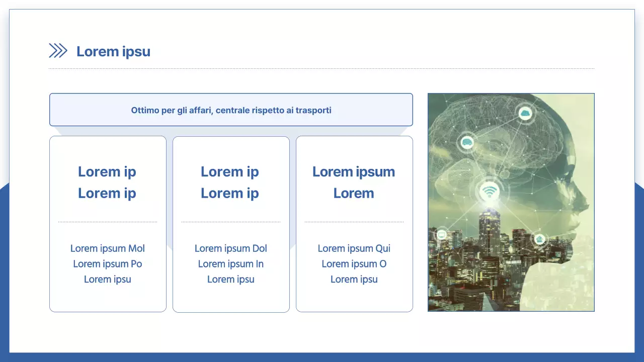
Task: Select the 'Lorem ipsum O' text line
Action: 354,264
